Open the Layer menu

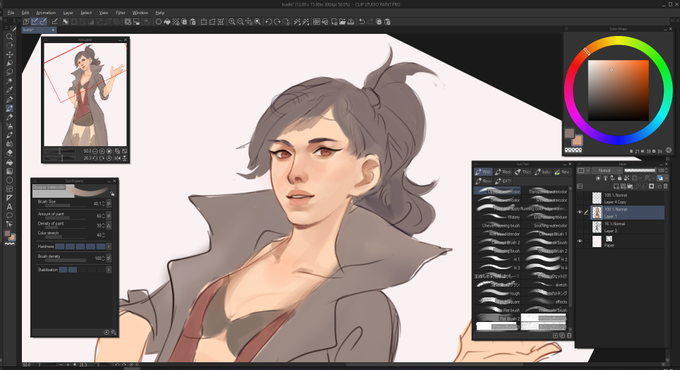(x=68, y=13)
